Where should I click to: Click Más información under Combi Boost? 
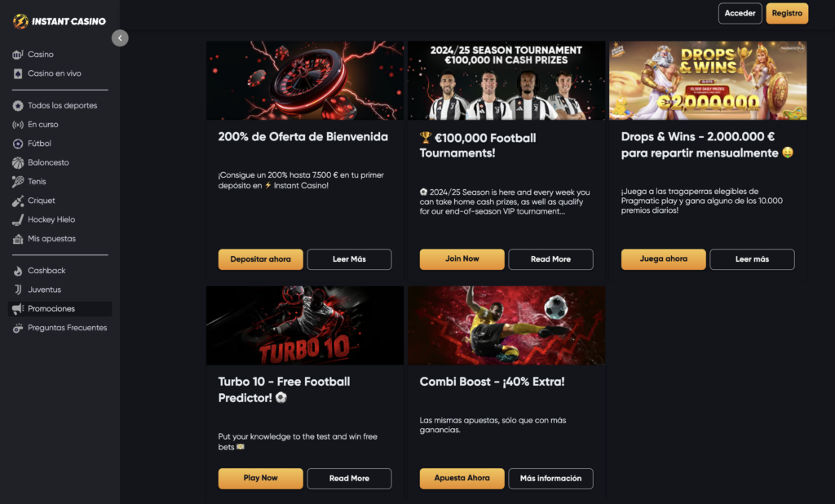coord(550,479)
